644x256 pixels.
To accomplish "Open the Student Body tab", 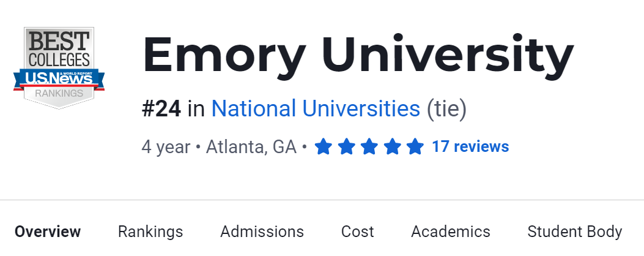I will (x=574, y=232).
